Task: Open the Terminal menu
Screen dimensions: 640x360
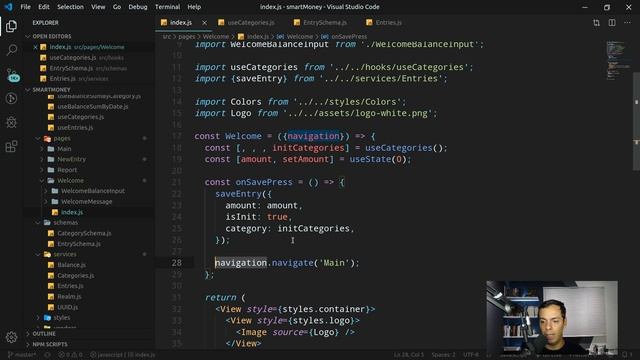Action: pos(167,7)
